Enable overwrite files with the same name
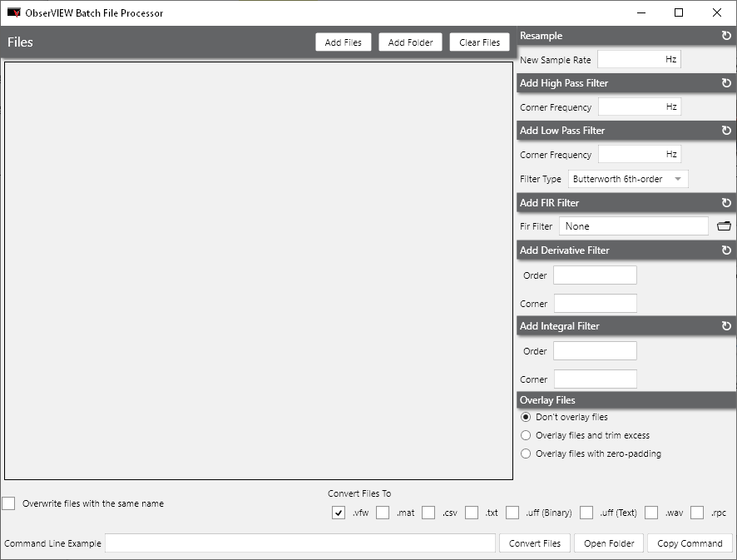 (8, 503)
